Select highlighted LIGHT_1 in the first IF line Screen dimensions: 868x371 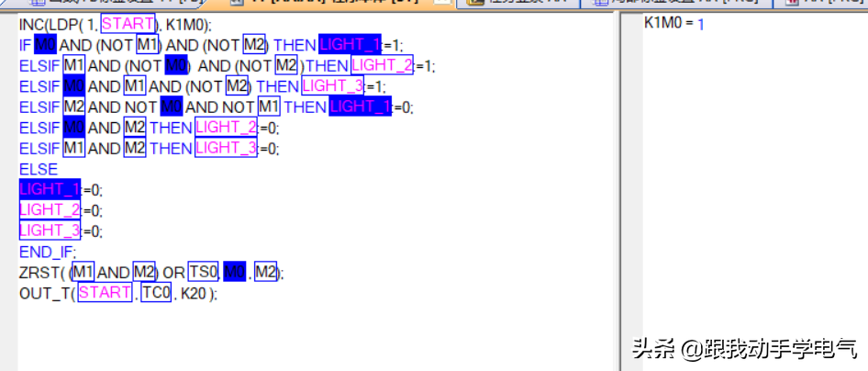[350, 44]
